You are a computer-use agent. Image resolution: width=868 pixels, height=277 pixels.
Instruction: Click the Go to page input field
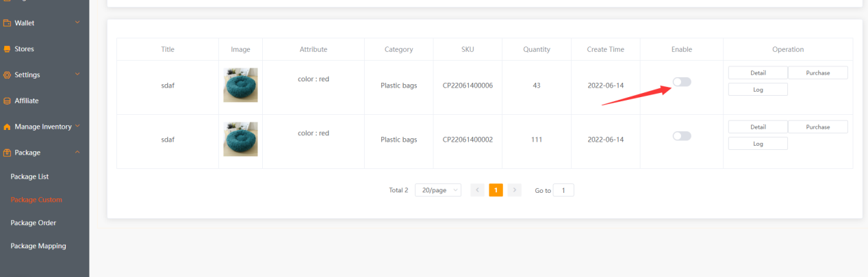[x=563, y=190]
